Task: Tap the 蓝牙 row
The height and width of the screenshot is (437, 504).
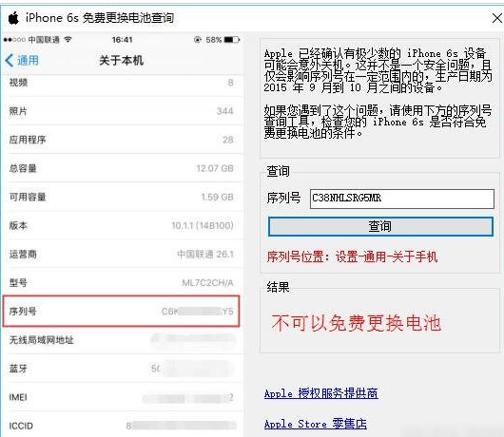Action: click(x=121, y=369)
